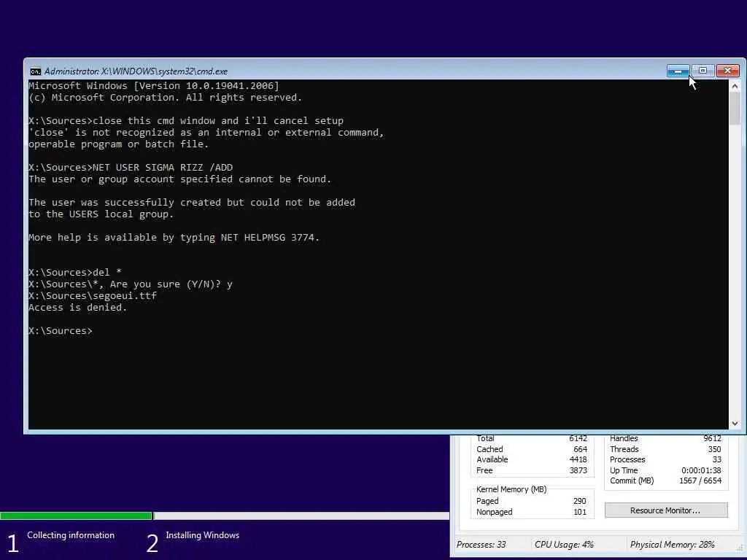Click the 'Nonpaged' kernel memory row
The height and width of the screenshot is (560, 747).
[532, 512]
